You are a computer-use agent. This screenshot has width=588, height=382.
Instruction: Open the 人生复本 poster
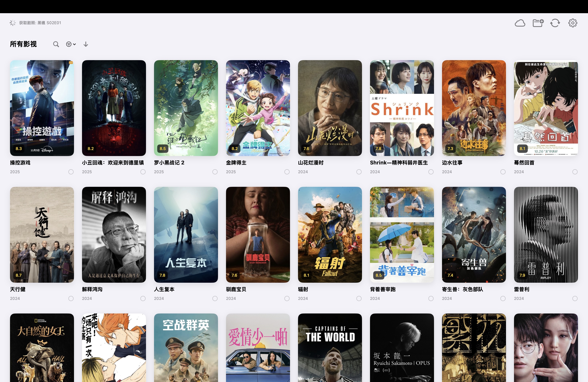pos(186,235)
